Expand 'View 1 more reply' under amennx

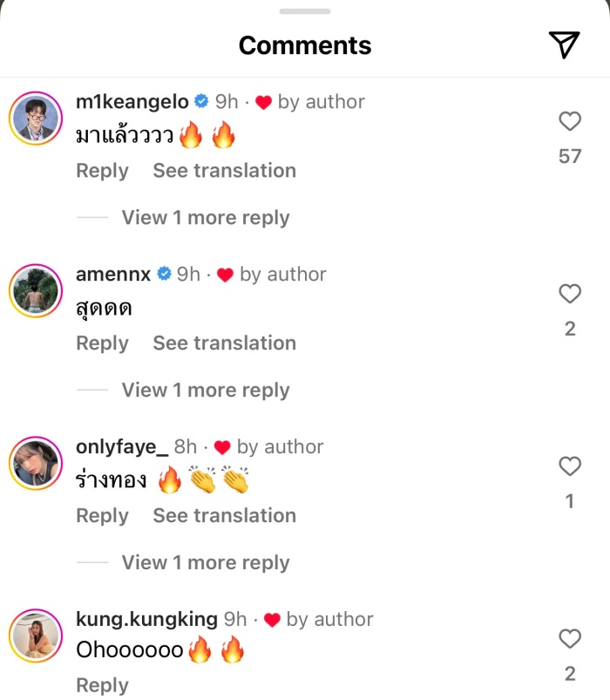[205, 391]
